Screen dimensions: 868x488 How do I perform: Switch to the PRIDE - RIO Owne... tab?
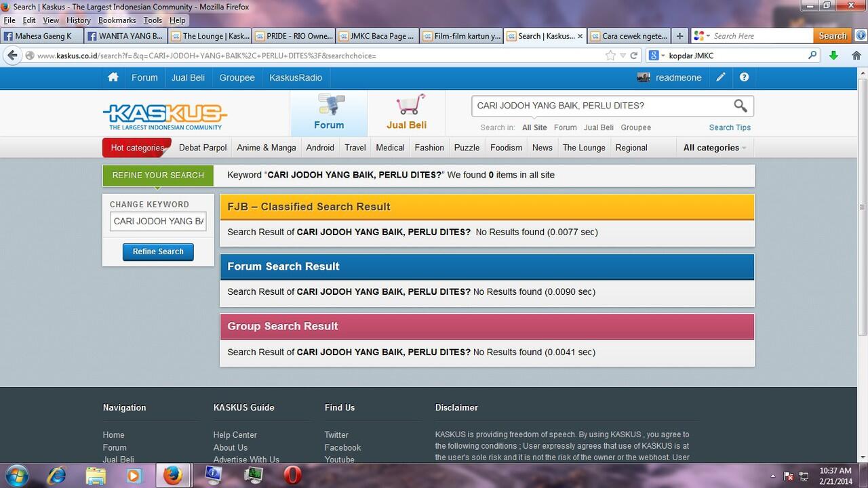coord(294,36)
